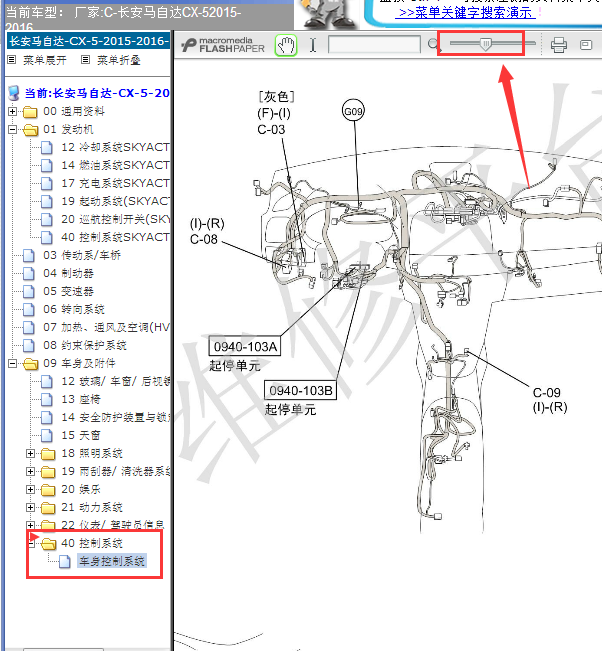Collapse the 09 车身及附件 tree node
This screenshot has height=651, width=602.
13,363
